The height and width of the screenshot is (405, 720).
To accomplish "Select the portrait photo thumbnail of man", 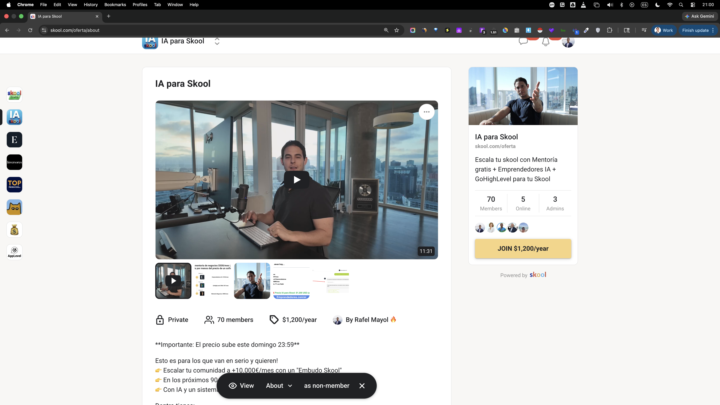I will click(252, 281).
